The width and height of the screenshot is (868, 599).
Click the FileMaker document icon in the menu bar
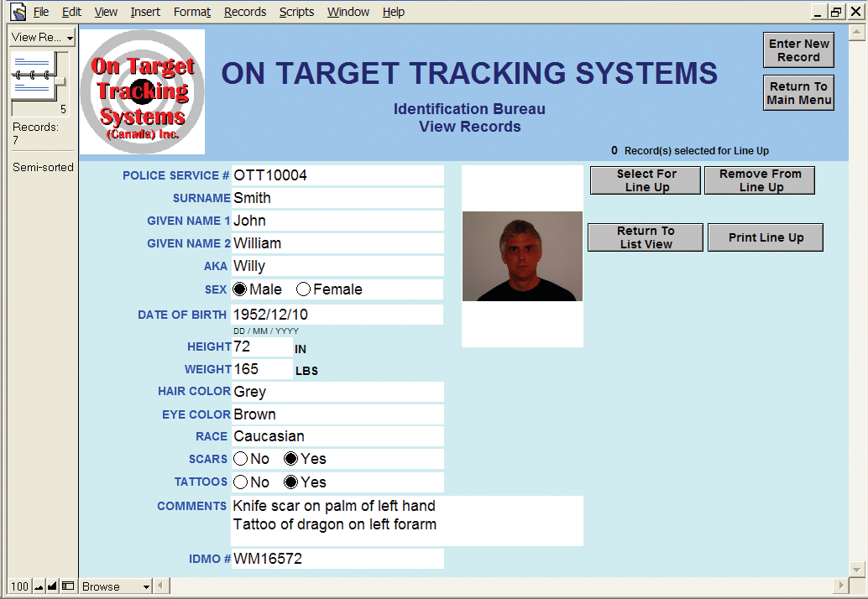tap(18, 11)
